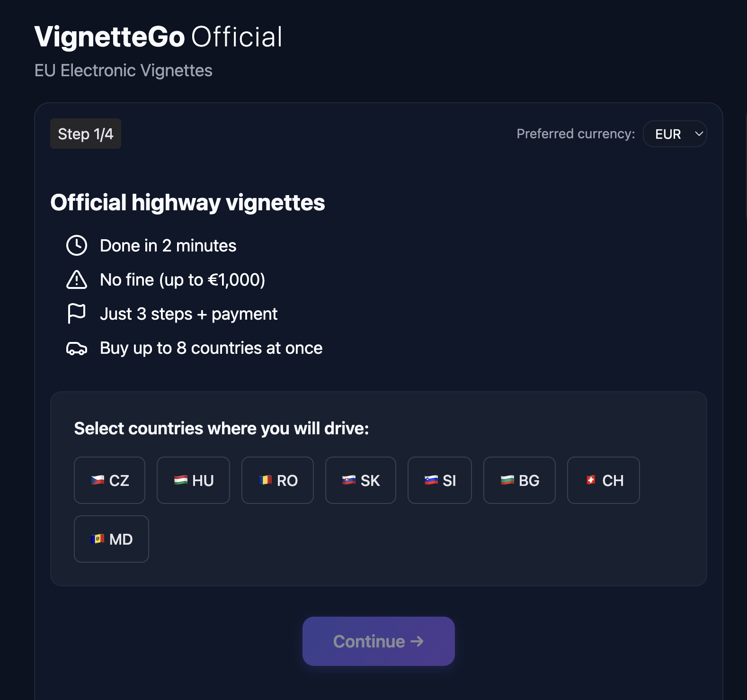Screen dimensions: 747x700
Task: Click the flag icon beside Just 3 steps
Action: point(77,314)
